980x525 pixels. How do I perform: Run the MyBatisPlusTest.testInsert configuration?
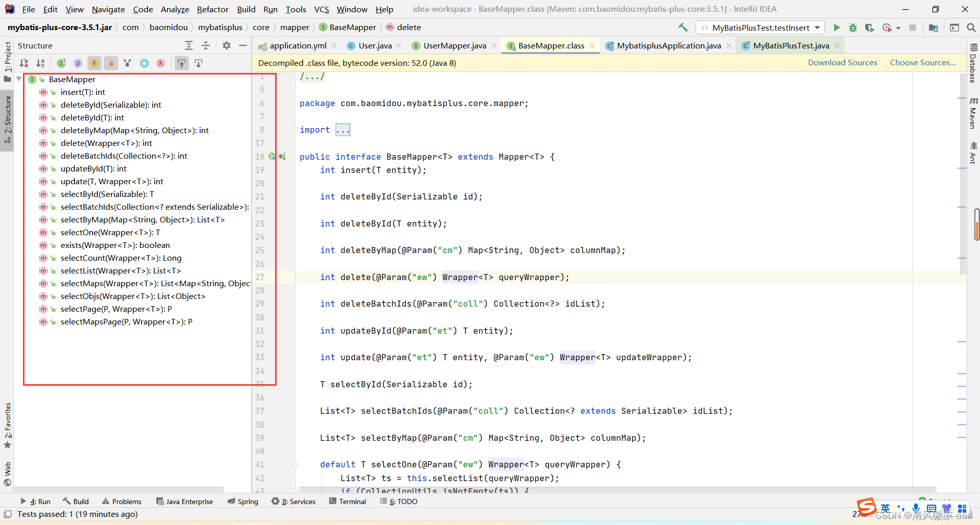pos(837,28)
